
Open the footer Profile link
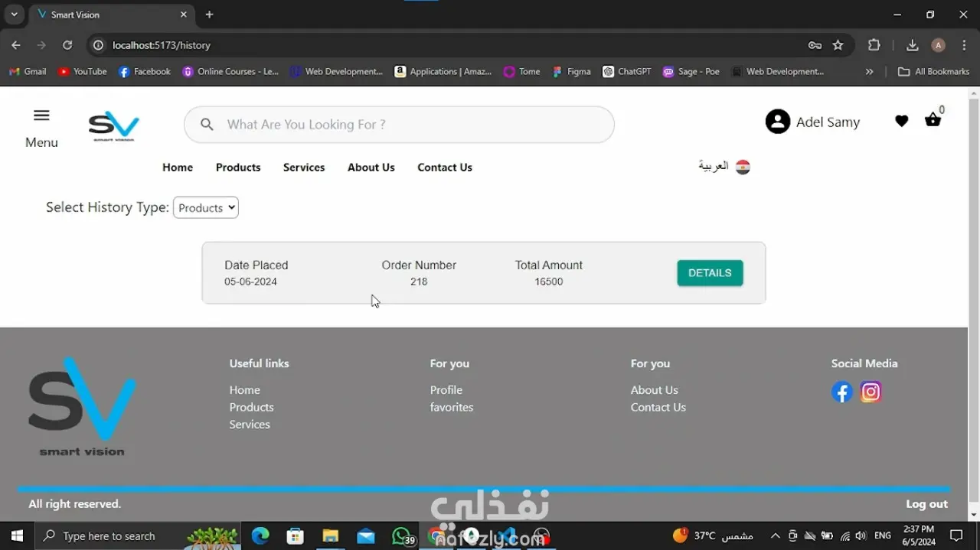point(446,390)
